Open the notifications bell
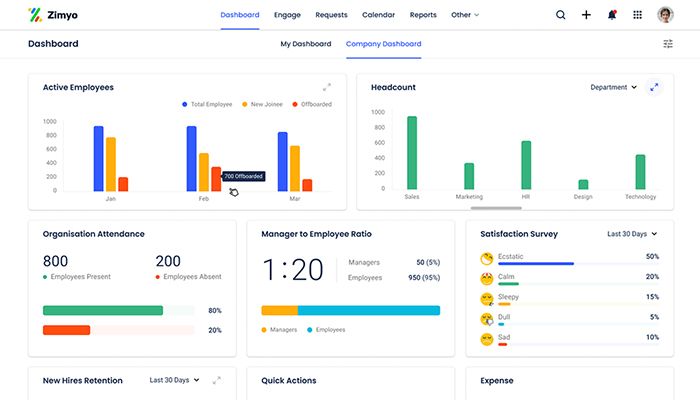 612,15
